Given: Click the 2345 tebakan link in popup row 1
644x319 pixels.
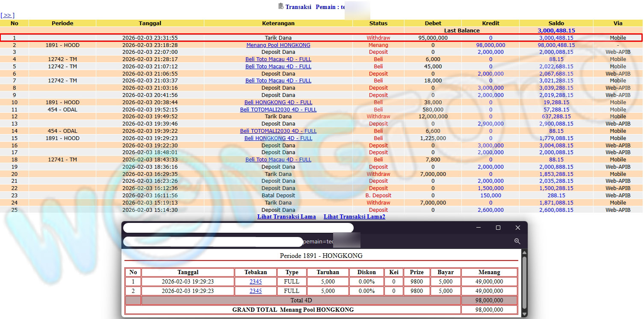Looking at the screenshot, I should [x=255, y=282].
